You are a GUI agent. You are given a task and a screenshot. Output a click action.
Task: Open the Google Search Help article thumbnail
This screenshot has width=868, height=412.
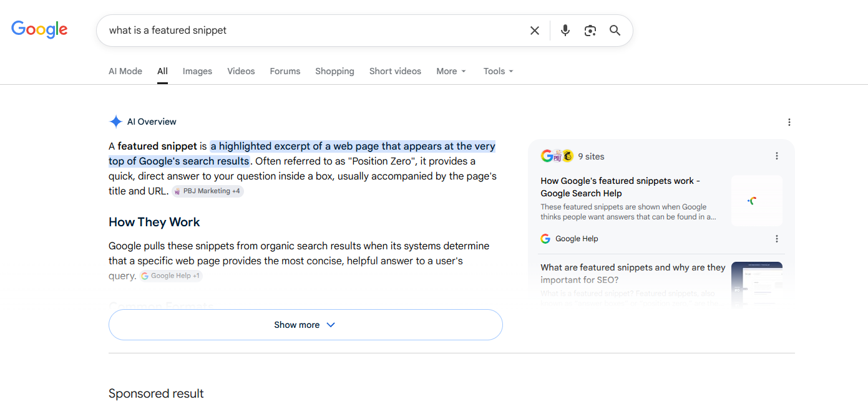point(757,201)
